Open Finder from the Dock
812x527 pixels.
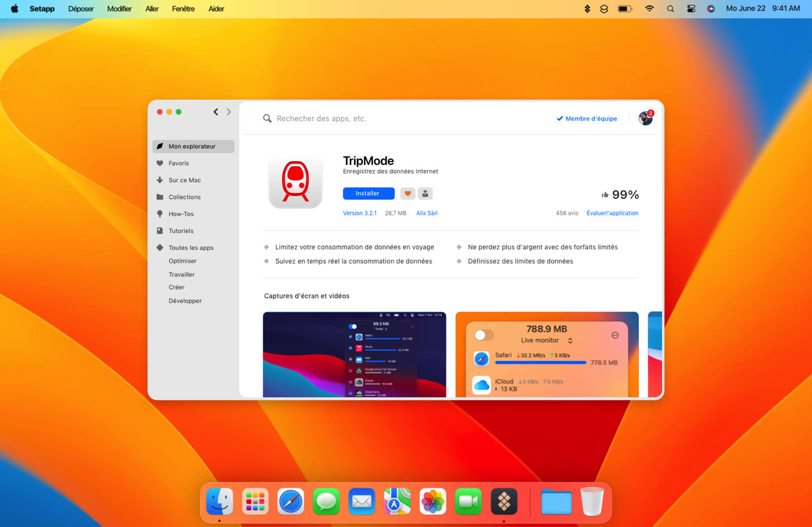click(x=220, y=501)
